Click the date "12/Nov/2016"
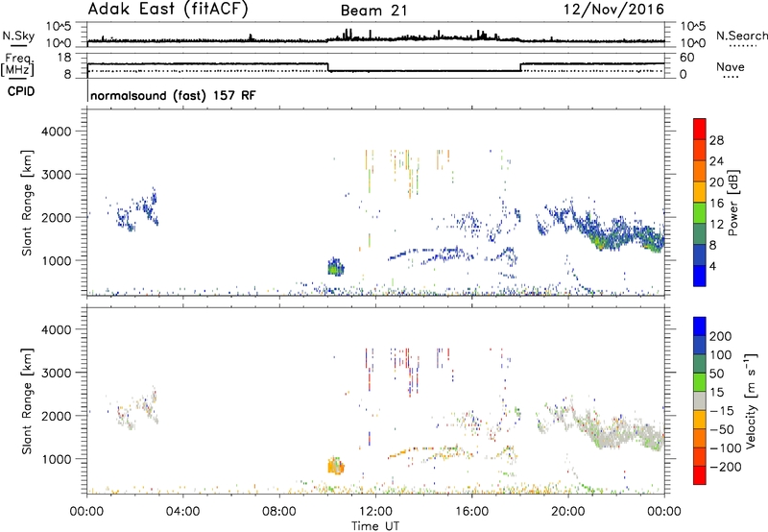 [613, 9]
